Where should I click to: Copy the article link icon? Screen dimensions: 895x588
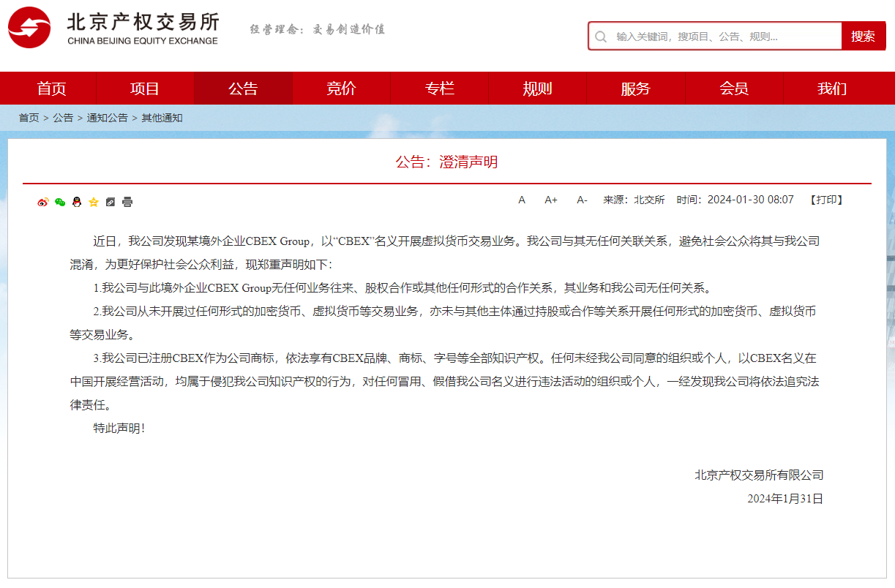(111, 203)
